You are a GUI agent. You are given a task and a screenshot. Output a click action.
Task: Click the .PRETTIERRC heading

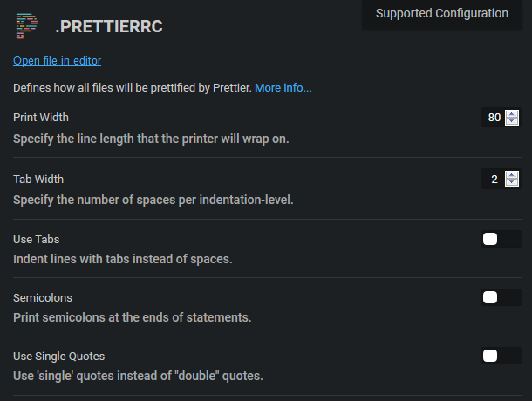pos(109,28)
